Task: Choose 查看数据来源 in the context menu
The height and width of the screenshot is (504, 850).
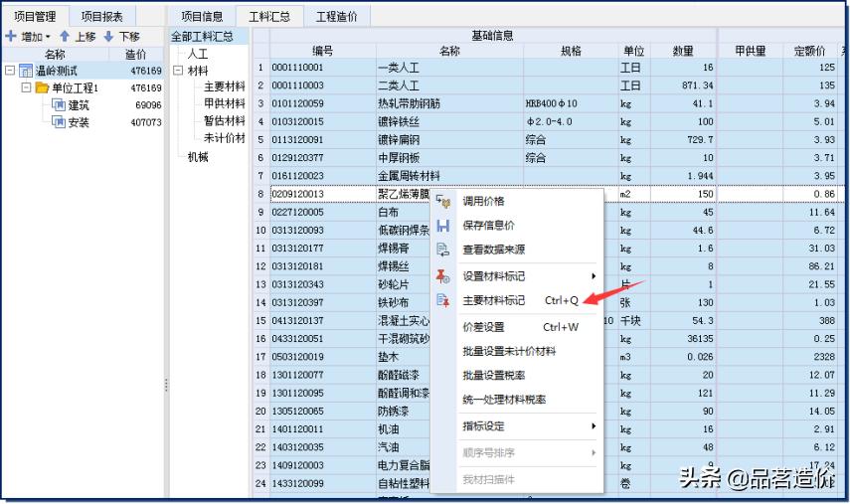Action: tap(518, 250)
